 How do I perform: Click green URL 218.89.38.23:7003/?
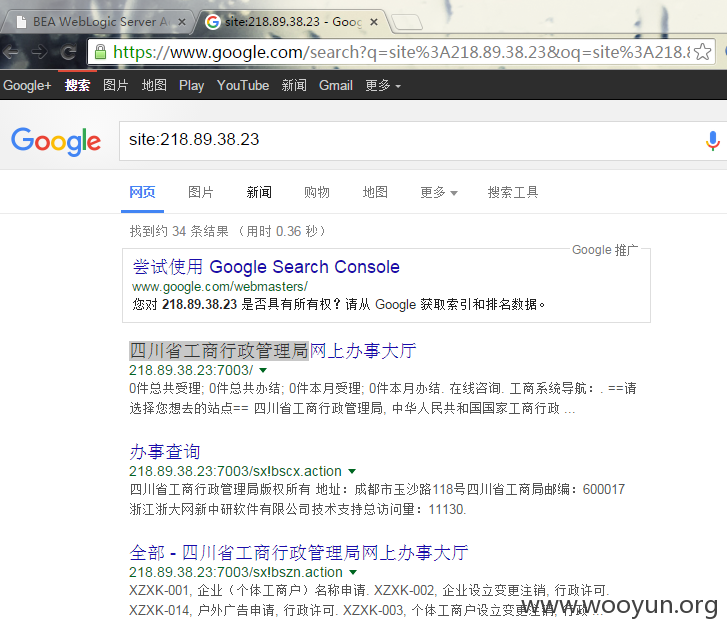point(191,370)
